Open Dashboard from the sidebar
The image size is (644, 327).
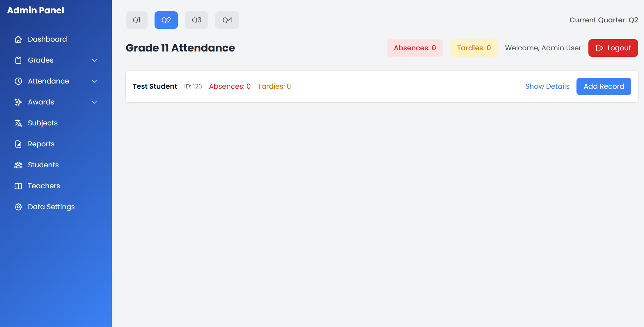[x=56, y=39]
